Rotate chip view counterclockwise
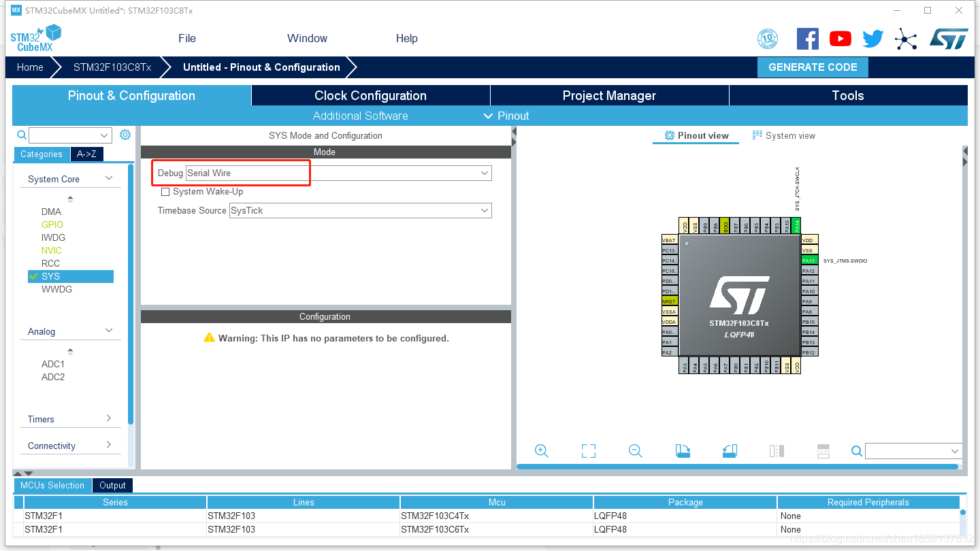This screenshot has height=551, width=980. point(730,451)
